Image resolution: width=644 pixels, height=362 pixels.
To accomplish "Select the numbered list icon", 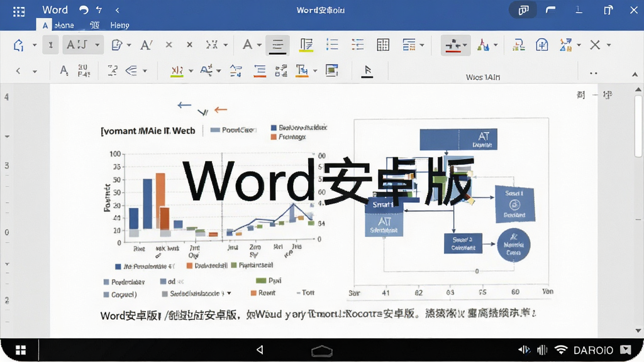I will tap(358, 45).
